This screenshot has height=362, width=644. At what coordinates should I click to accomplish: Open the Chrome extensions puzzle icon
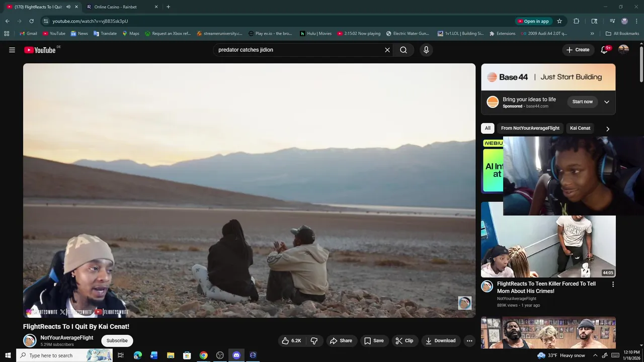click(577, 21)
